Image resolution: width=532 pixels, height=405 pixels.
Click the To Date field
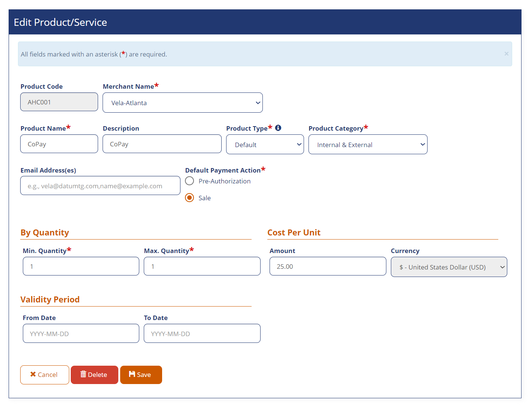[202, 334]
